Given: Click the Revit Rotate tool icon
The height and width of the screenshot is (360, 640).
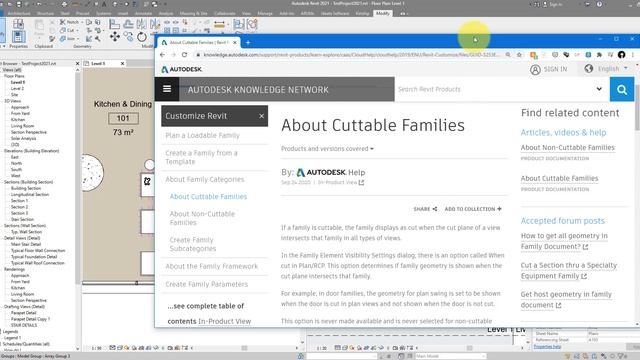Looking at the screenshot, I should (141, 37).
